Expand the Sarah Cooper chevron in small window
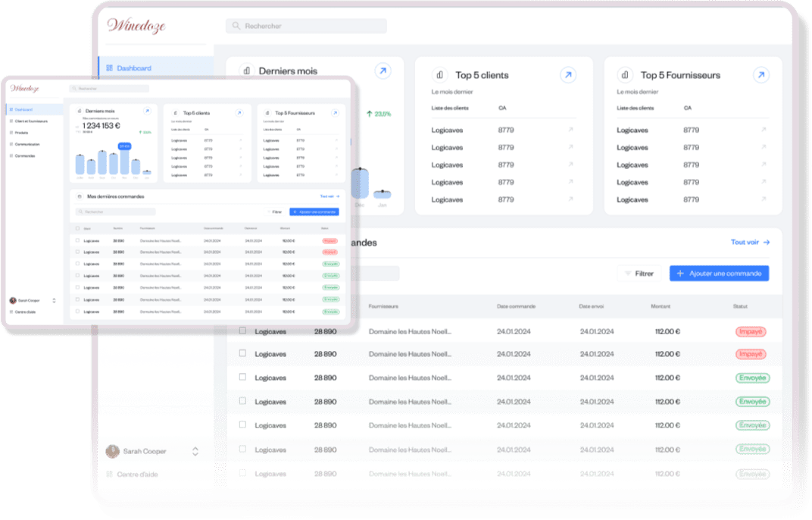Viewport: 812px width, 520px height. point(54,301)
